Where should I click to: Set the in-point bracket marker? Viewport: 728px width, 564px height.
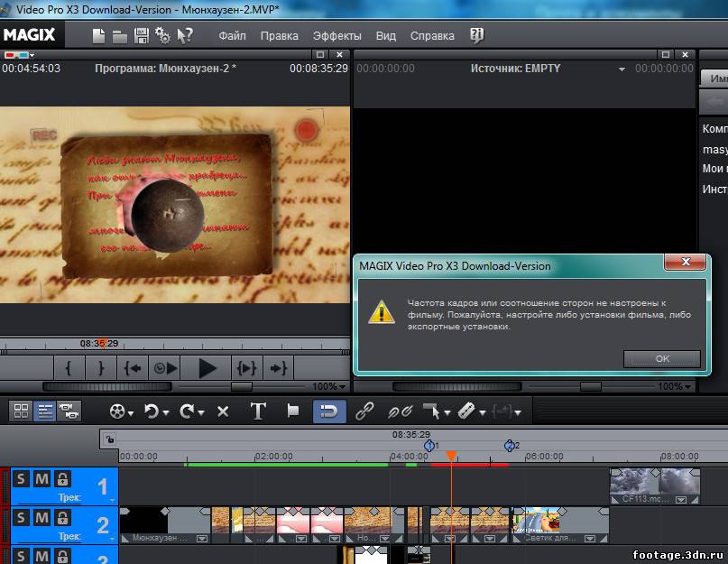pyautogui.click(x=69, y=368)
